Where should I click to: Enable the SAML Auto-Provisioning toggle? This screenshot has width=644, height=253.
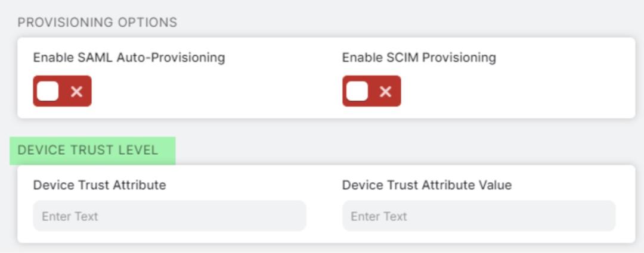[x=62, y=91]
